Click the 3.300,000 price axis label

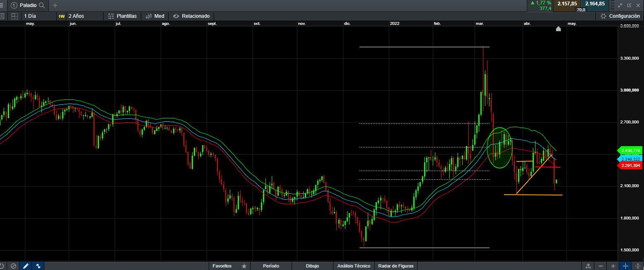[x=630, y=58]
